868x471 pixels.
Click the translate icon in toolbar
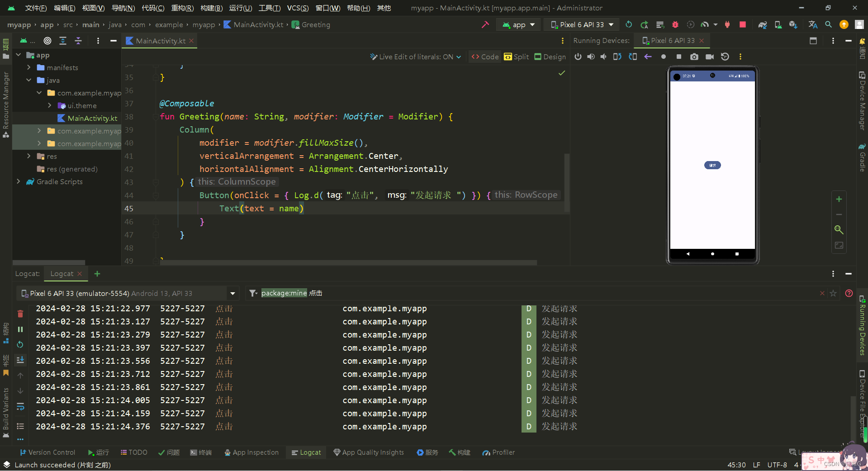813,24
